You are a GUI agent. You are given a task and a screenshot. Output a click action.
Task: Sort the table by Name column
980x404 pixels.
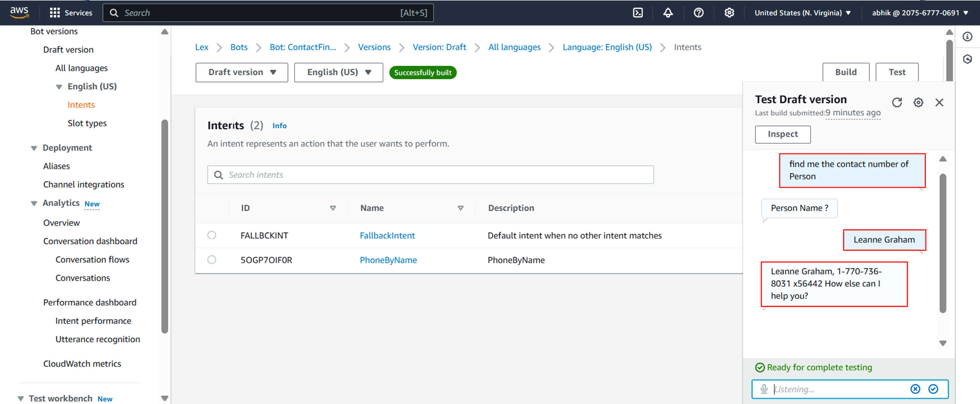460,208
